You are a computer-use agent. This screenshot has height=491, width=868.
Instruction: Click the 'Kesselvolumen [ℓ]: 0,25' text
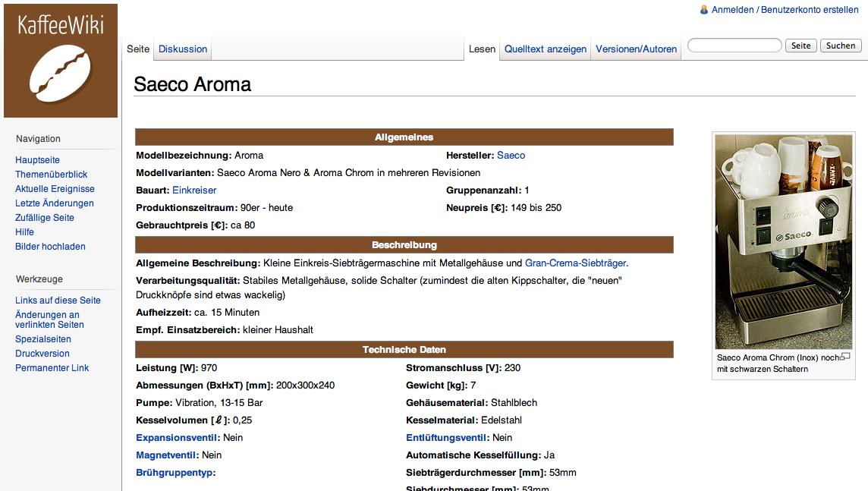coord(193,420)
